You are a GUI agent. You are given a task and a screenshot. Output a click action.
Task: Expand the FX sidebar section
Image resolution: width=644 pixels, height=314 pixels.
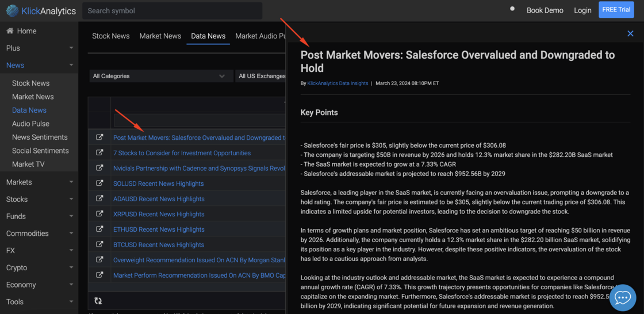coord(39,250)
